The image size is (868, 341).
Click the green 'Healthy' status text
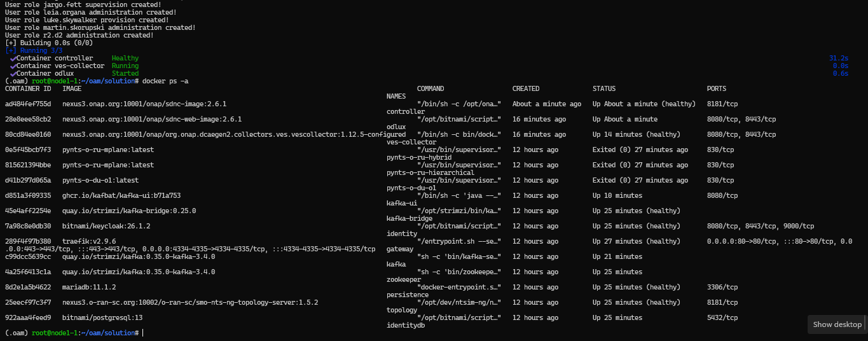point(125,59)
